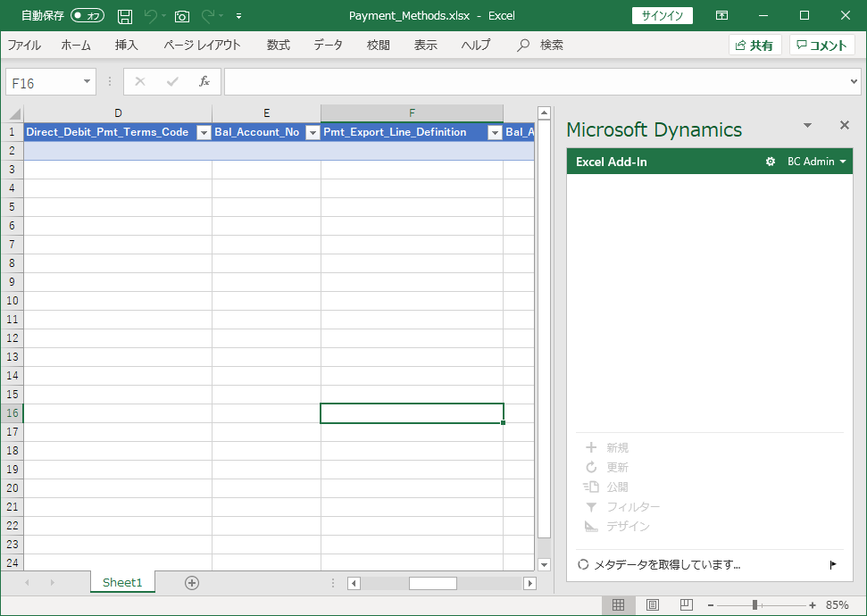Screen dimensions: 867x616
Task: Click the デザイン ruler action
Action: click(x=617, y=527)
